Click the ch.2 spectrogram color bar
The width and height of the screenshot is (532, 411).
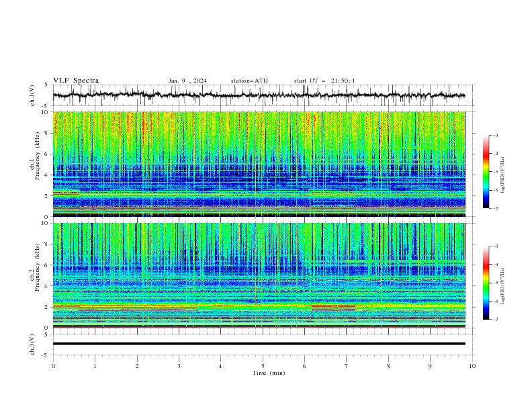point(486,283)
